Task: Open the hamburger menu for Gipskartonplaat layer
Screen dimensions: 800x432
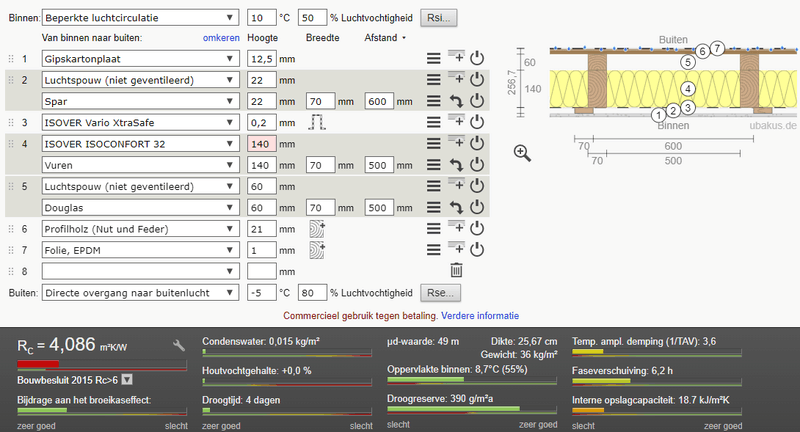Action: (434, 59)
